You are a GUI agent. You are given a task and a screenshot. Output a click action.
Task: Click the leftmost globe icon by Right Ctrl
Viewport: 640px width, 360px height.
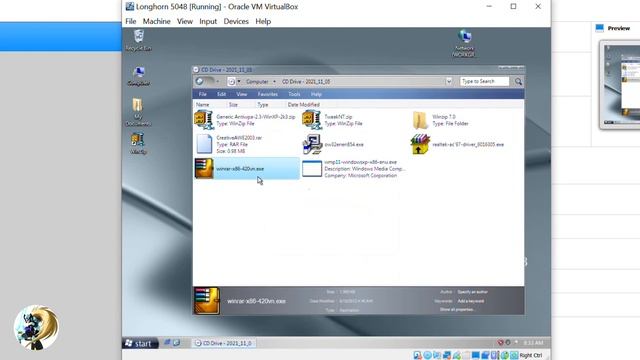[504, 355]
